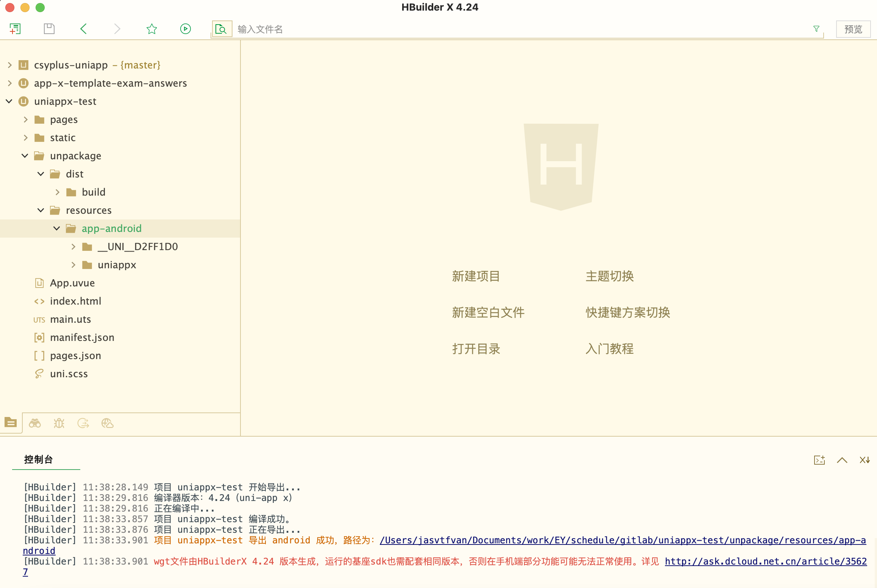The height and width of the screenshot is (588, 877).
Task: Expand the build folder
Action: pyautogui.click(x=58, y=192)
